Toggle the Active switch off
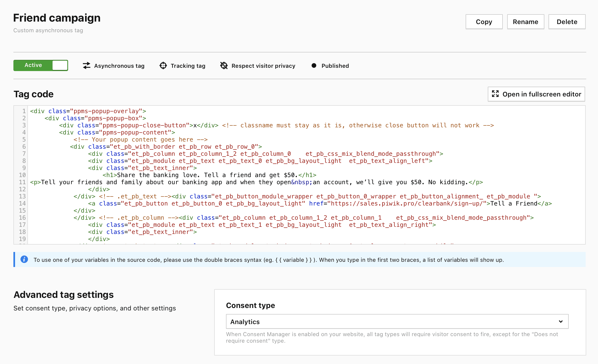598x364 pixels. point(41,65)
